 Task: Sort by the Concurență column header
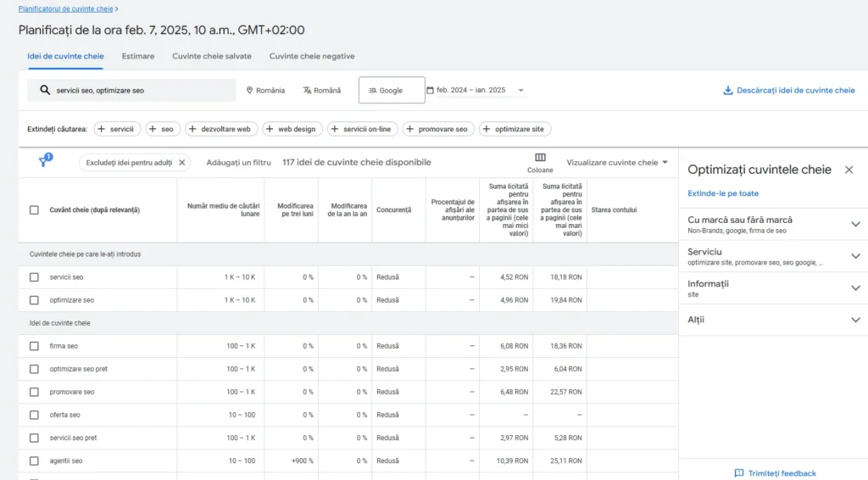click(x=393, y=209)
